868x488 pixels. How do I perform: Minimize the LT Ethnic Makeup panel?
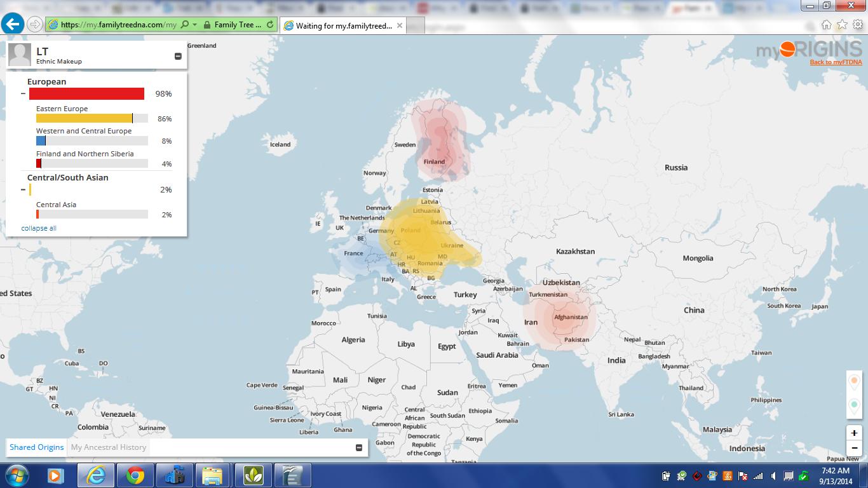click(178, 57)
